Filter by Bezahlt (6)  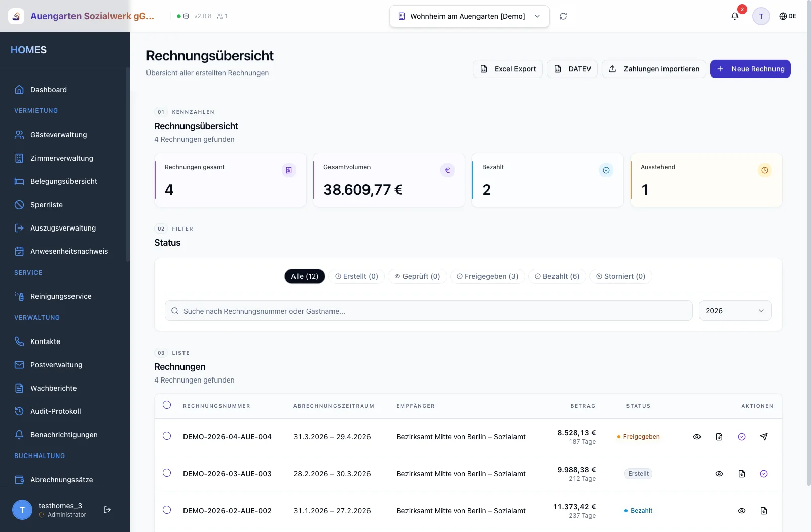558,276
